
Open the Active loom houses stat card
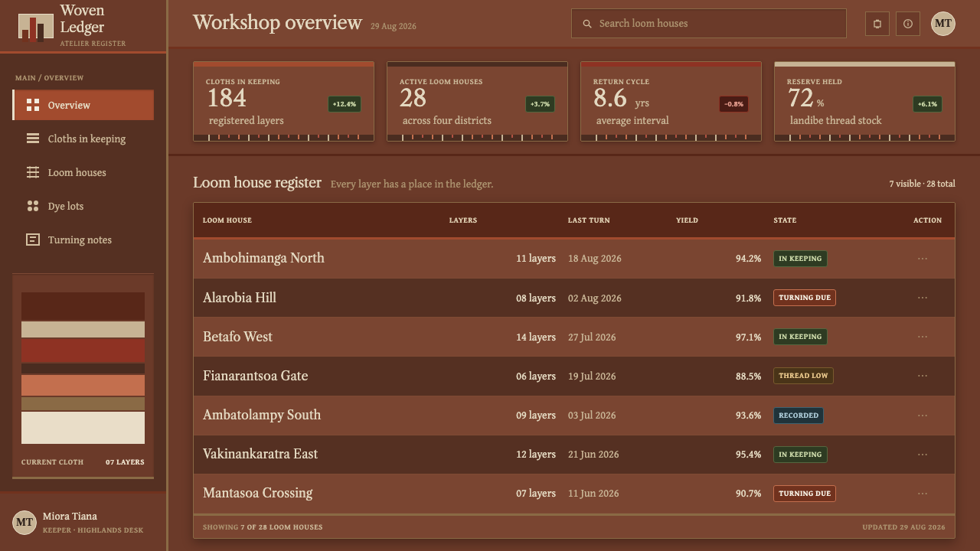[x=477, y=102]
